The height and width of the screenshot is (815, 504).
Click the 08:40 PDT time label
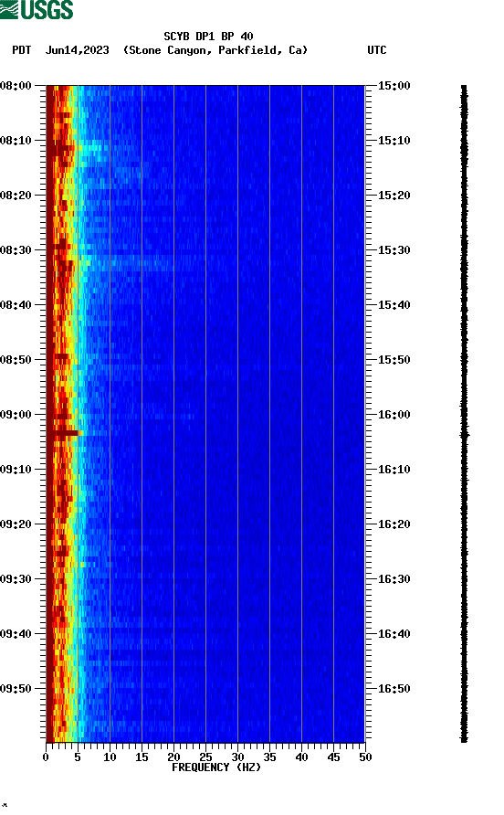click(x=16, y=305)
